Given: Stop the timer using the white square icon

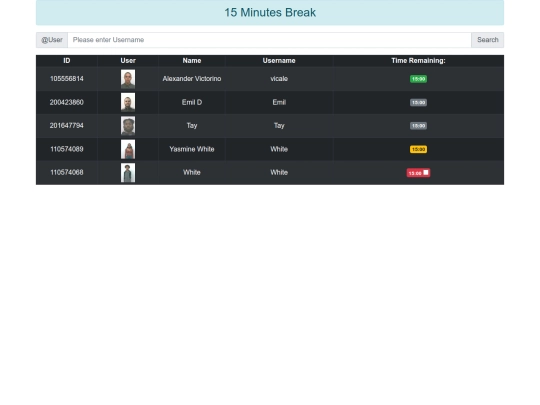Looking at the screenshot, I should pyautogui.click(x=426, y=173).
